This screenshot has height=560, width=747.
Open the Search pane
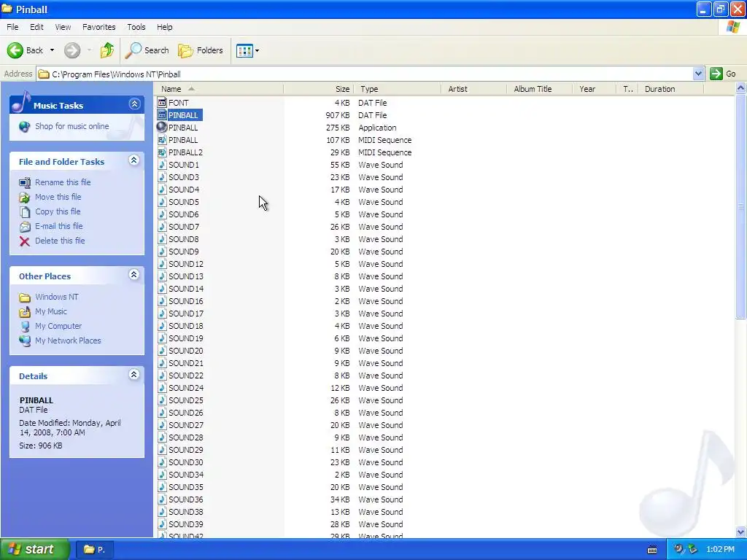[x=147, y=50]
